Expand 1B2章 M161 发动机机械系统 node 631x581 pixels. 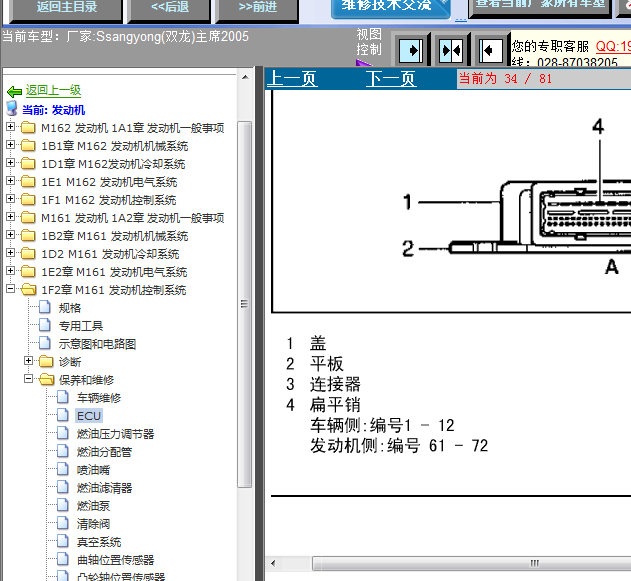[10, 235]
